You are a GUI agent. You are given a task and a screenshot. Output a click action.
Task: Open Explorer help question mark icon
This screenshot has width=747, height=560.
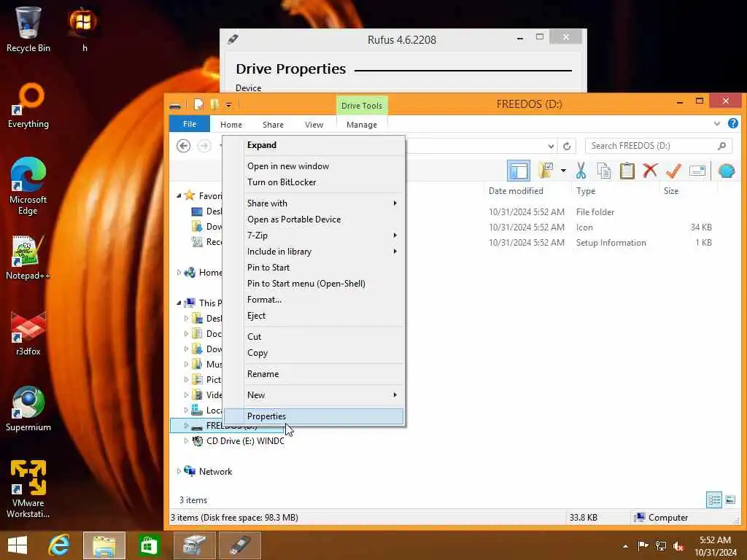tap(732, 124)
